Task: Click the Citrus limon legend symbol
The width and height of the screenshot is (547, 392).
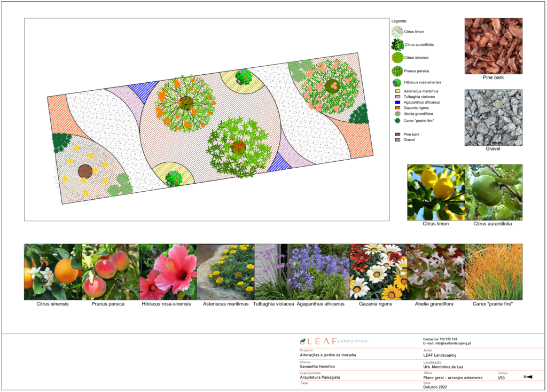Action: point(397,32)
